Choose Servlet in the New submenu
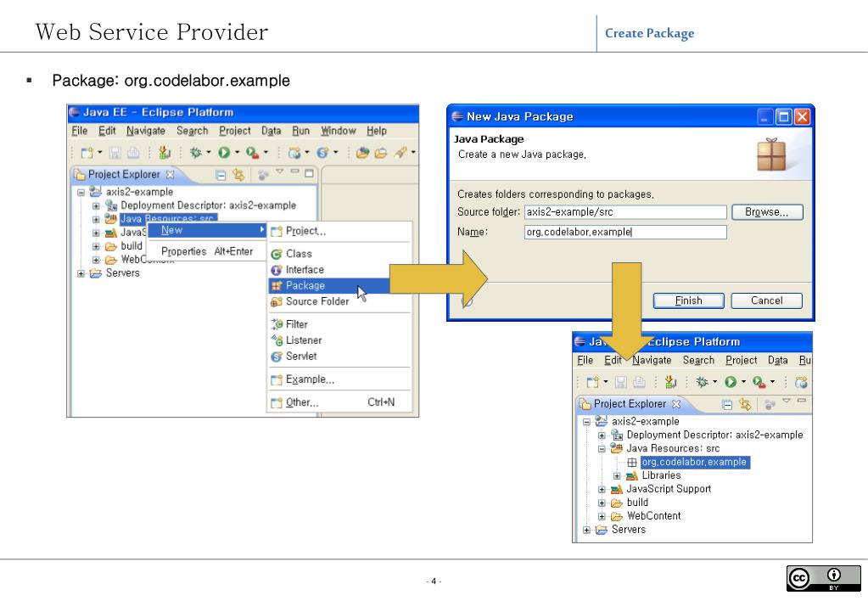Image resolution: width=868 pixels, height=601 pixels. tap(300, 357)
